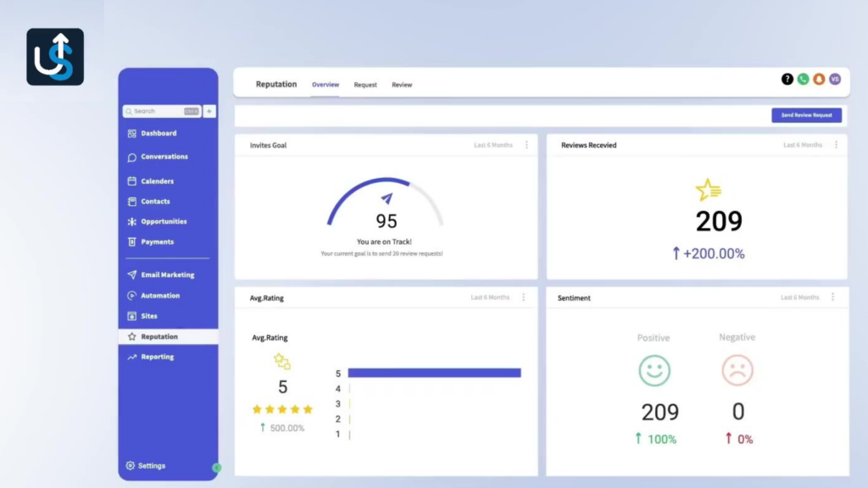Click Send Review Request button

807,115
